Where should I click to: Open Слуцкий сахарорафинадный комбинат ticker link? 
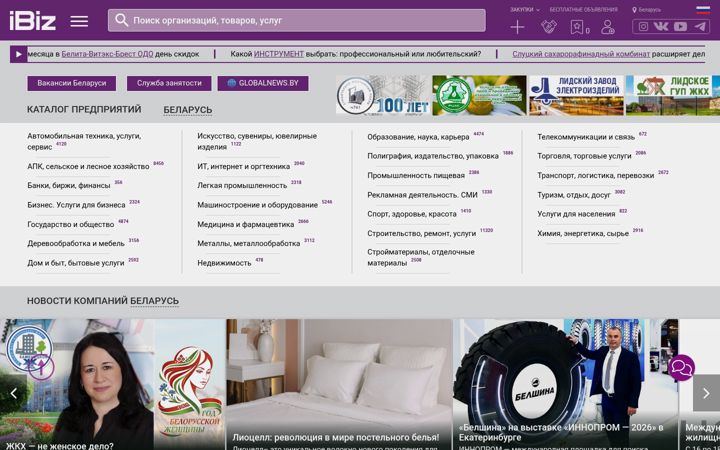point(581,54)
